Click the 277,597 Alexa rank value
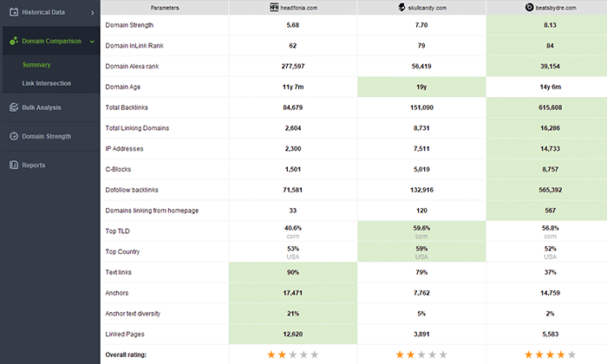607x364 pixels. [x=293, y=66]
